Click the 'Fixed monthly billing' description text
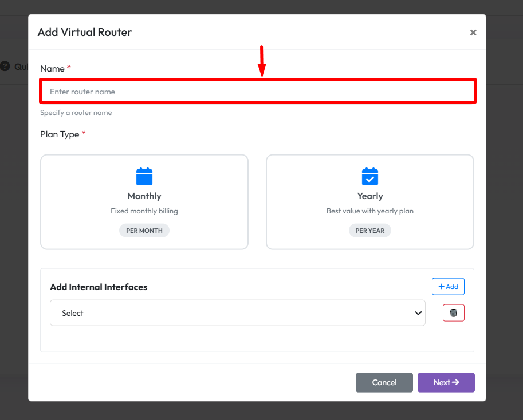 click(144, 211)
